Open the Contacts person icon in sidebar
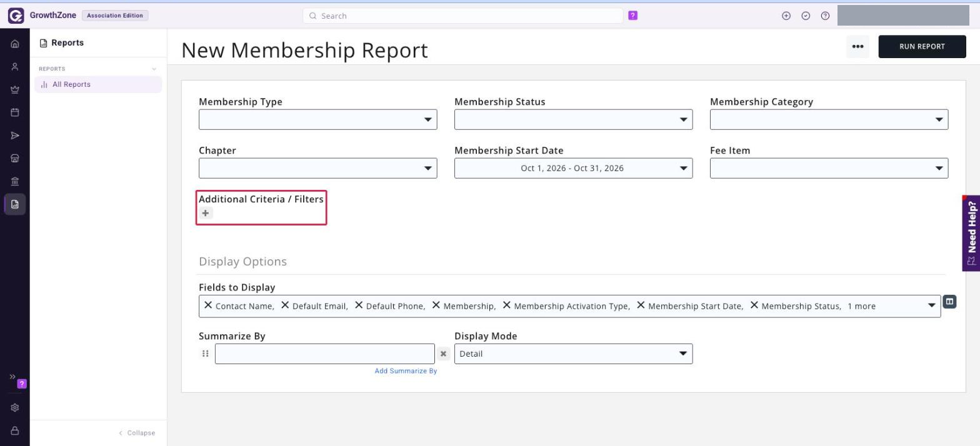Screen dimensions: 980x446 pos(15,67)
